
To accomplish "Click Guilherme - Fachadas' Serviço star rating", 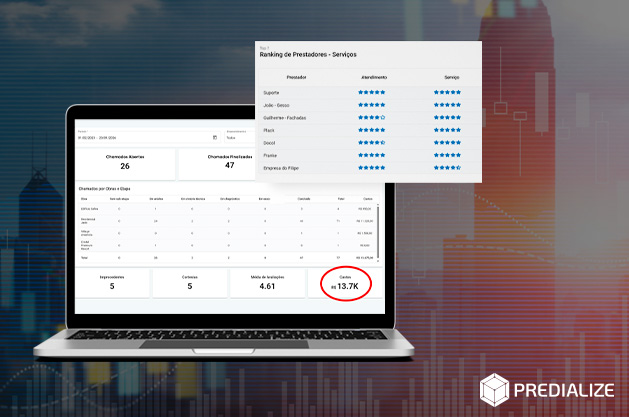I will coord(447,117).
